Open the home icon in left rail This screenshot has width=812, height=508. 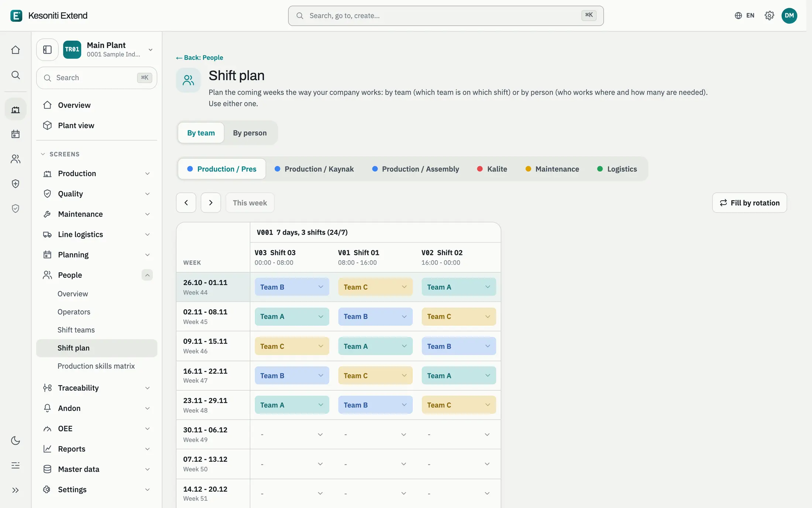16,50
